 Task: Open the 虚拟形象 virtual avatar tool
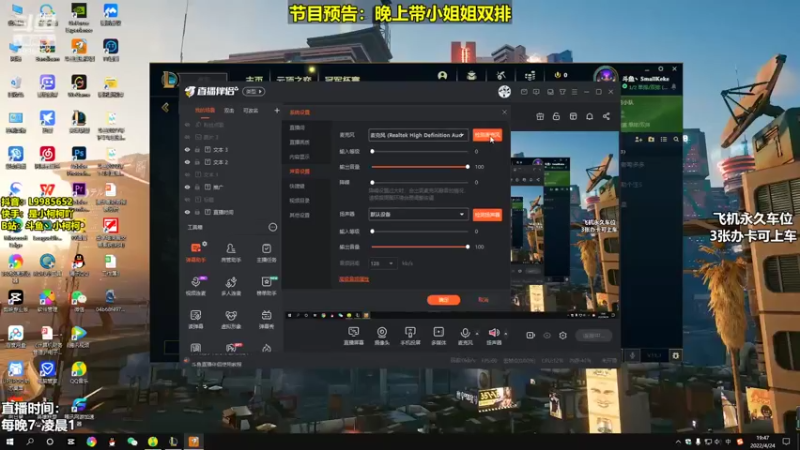231,319
